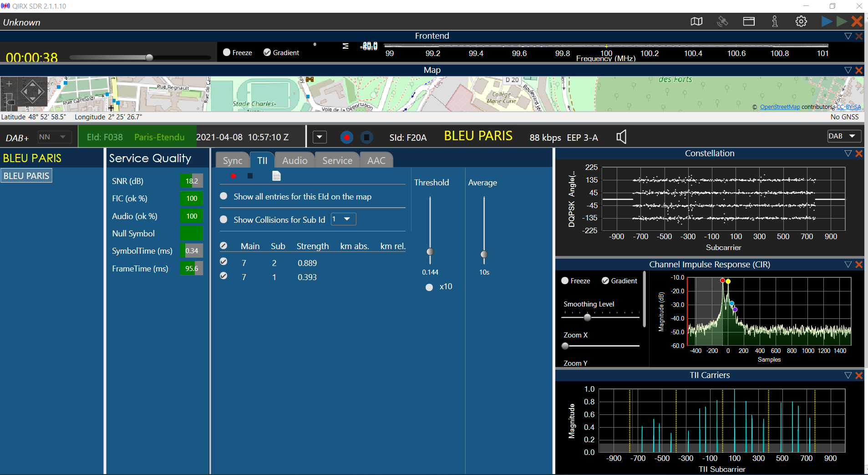The width and height of the screenshot is (868, 475).
Task: Open the settings gear
Action: click(x=801, y=21)
